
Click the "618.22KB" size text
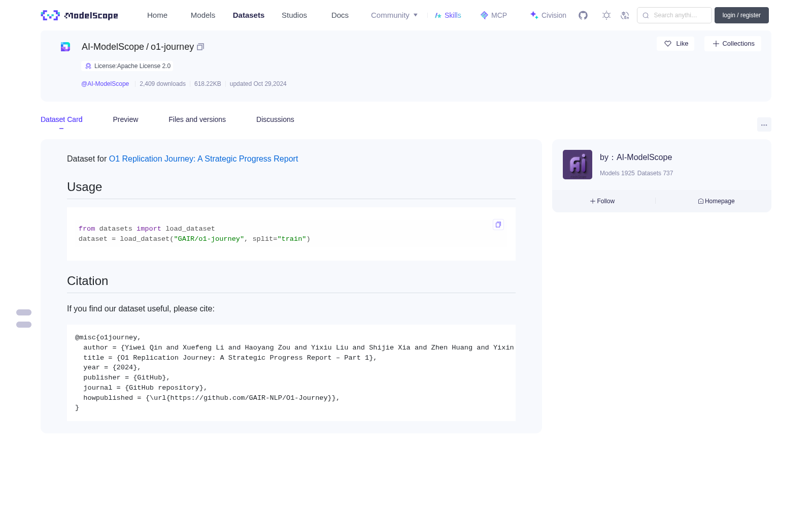[208, 84]
